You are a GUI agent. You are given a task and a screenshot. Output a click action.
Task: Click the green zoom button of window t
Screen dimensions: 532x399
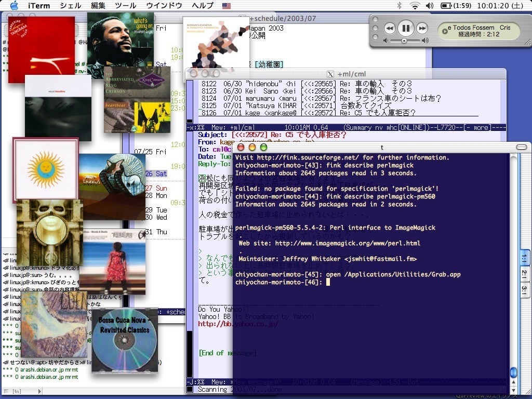(x=263, y=147)
